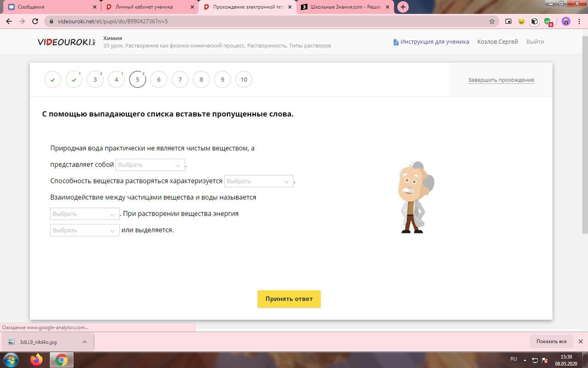
Task: Select question 5 step circle
Action: click(x=137, y=80)
